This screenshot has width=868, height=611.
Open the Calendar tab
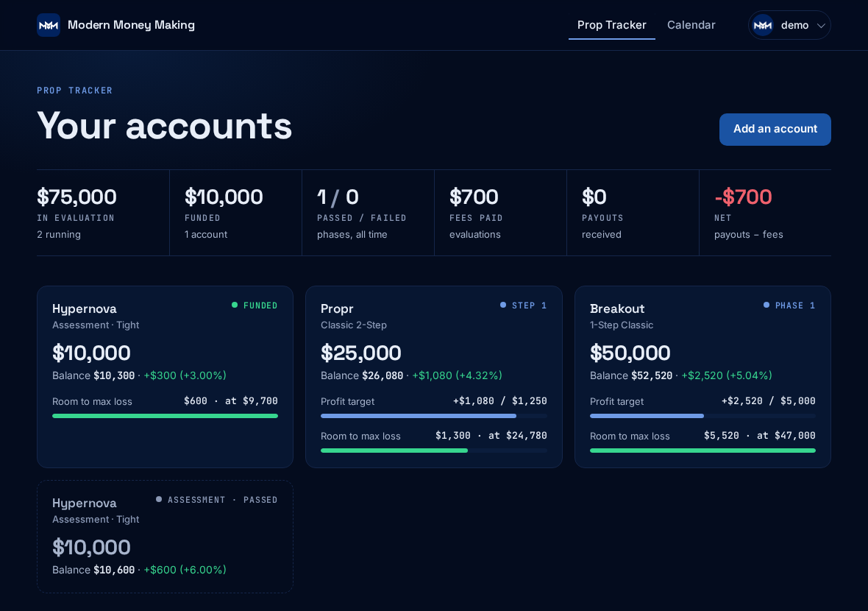pyautogui.click(x=691, y=25)
